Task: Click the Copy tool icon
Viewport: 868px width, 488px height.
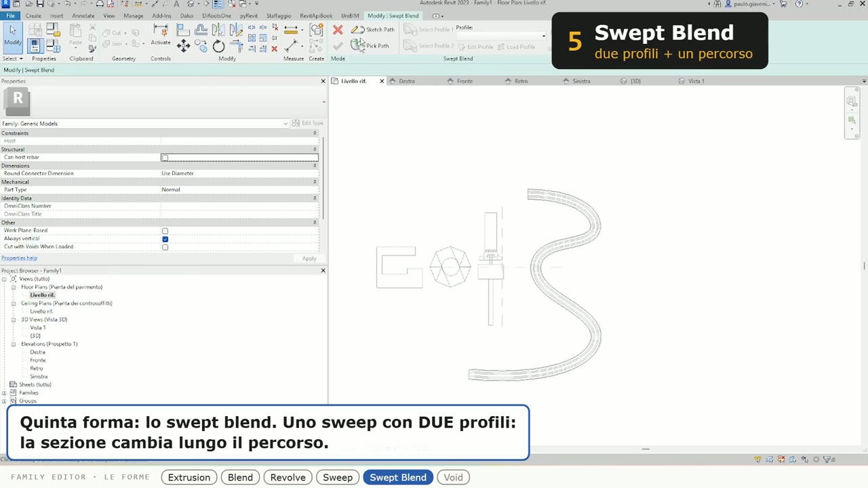Action: pyautogui.click(x=201, y=45)
